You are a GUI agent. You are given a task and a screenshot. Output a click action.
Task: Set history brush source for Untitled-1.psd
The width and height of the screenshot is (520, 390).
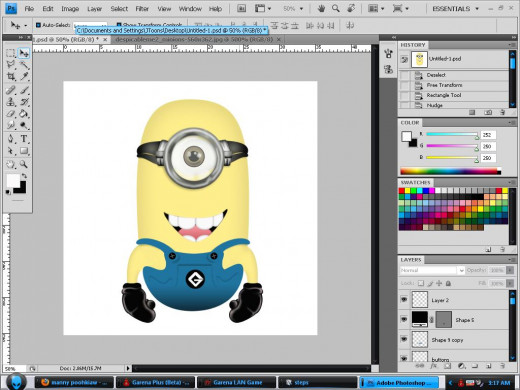point(404,59)
